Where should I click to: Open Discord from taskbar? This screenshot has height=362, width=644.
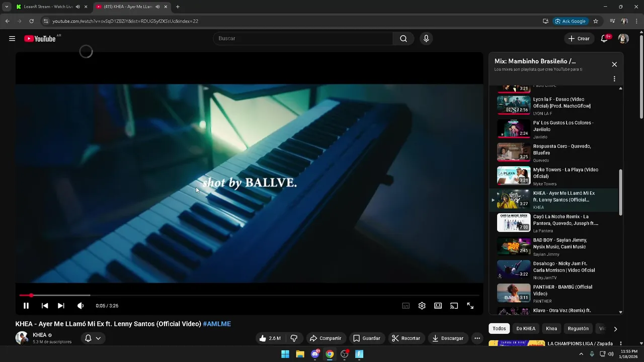[315, 354]
